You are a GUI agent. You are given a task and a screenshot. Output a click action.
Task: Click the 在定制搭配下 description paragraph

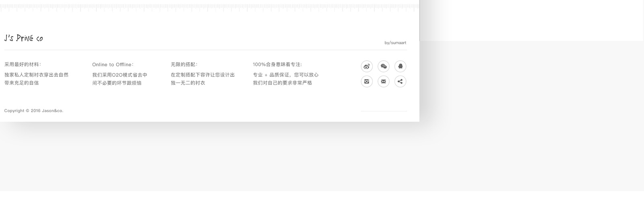(x=202, y=79)
